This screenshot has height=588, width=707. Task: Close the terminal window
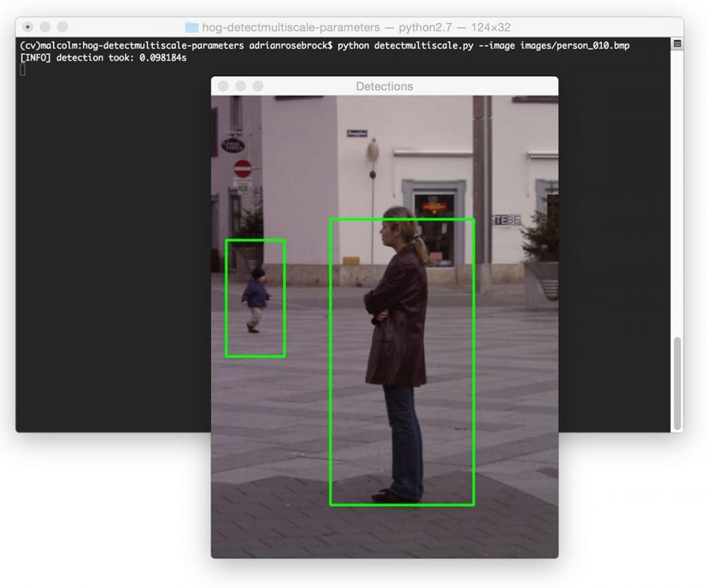coord(27,27)
